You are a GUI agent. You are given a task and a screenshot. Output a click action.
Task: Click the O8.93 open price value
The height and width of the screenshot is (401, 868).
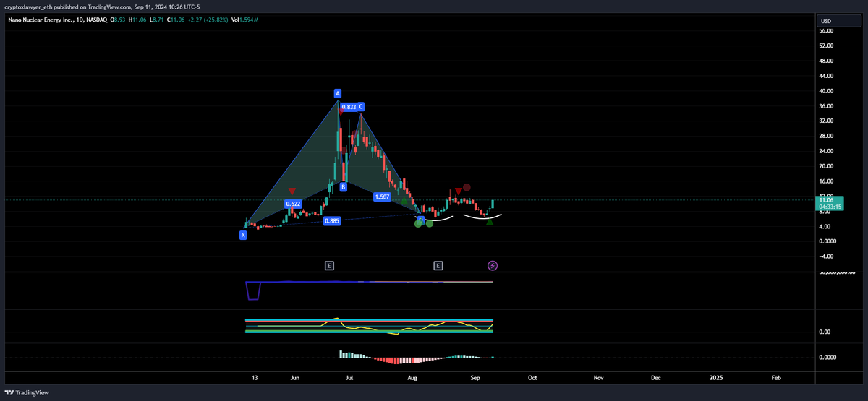[x=118, y=20]
